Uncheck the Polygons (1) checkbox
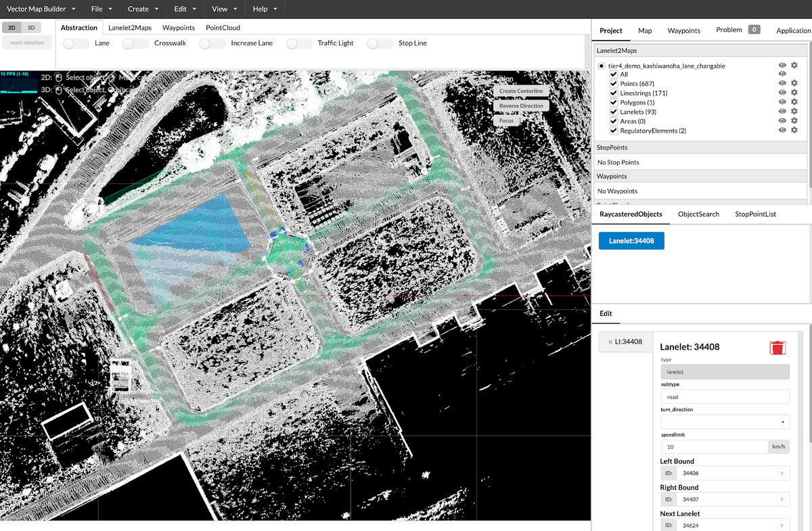 tap(614, 103)
